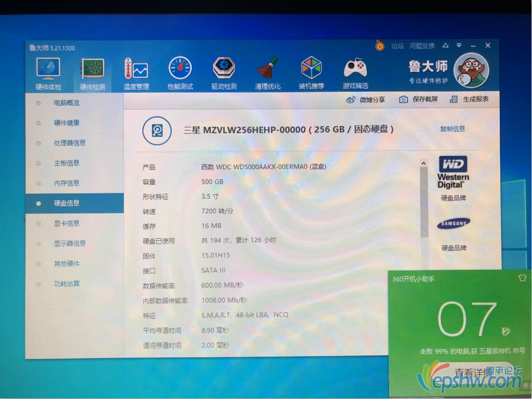The image size is (532, 399).
Task: Click the skin/theme icon in title bar
Action: coord(446,45)
